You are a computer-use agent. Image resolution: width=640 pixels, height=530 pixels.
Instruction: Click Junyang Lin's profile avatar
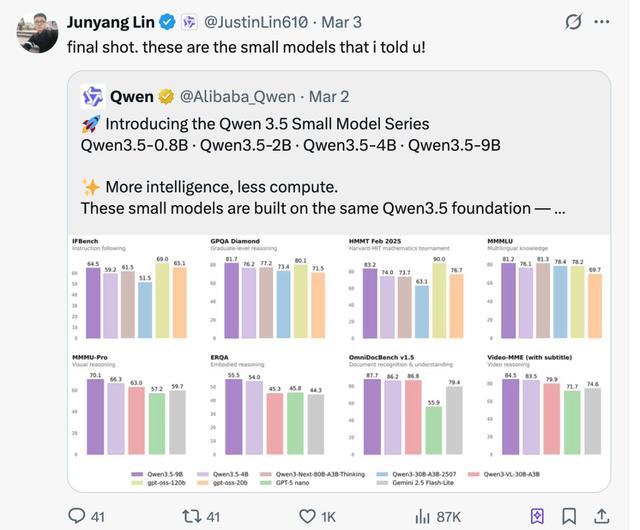[x=37, y=32]
